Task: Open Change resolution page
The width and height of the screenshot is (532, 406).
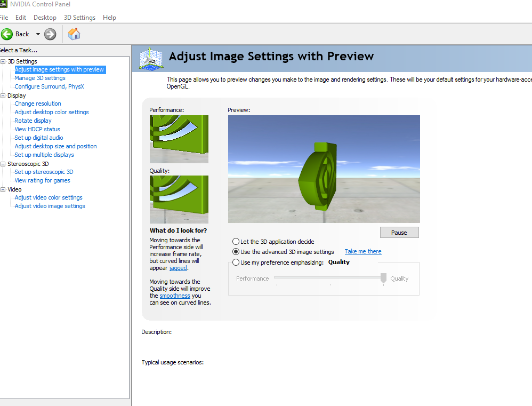Action: click(38, 104)
